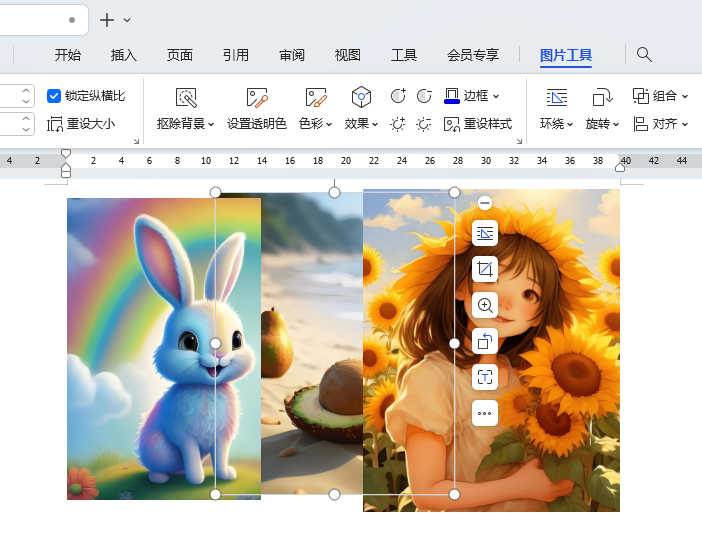Select the 引用 tab
Image resolution: width=702 pixels, height=560 pixels.
(x=236, y=55)
